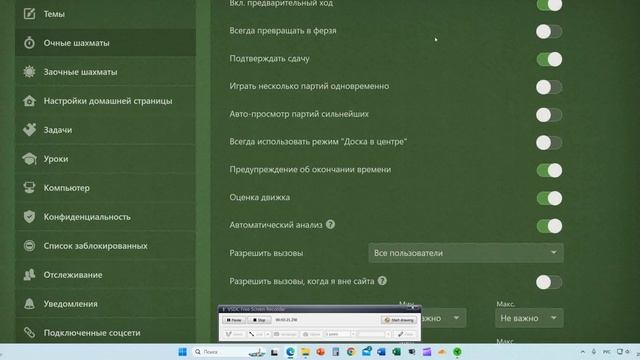
Task: Open File Explorer from the taskbar
Action: 305,352
